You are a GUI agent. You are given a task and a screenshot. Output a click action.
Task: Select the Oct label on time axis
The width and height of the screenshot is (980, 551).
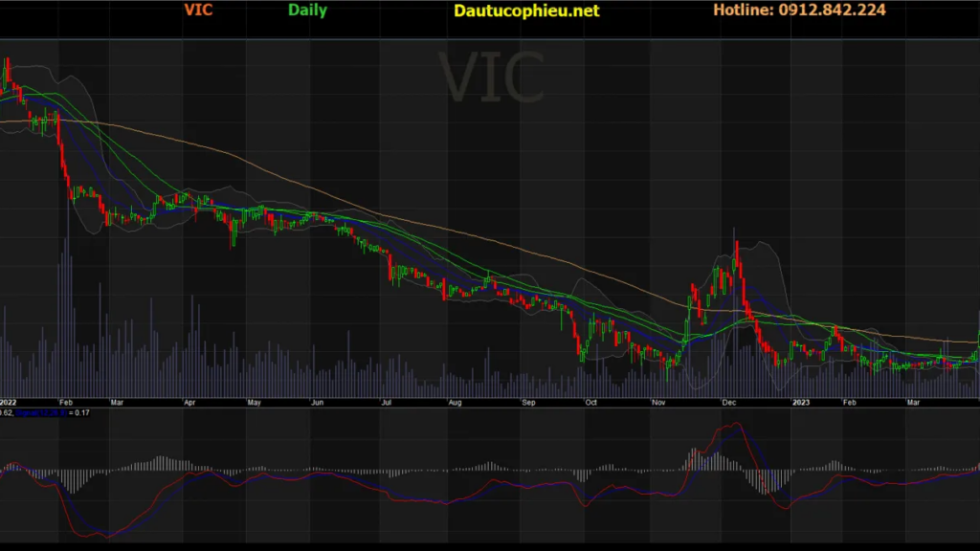pos(590,403)
